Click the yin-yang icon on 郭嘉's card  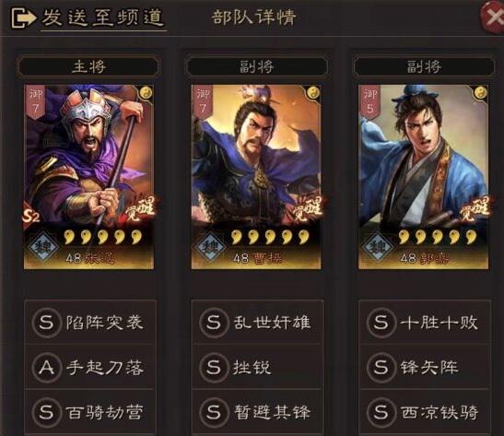pyautogui.click(x=480, y=92)
